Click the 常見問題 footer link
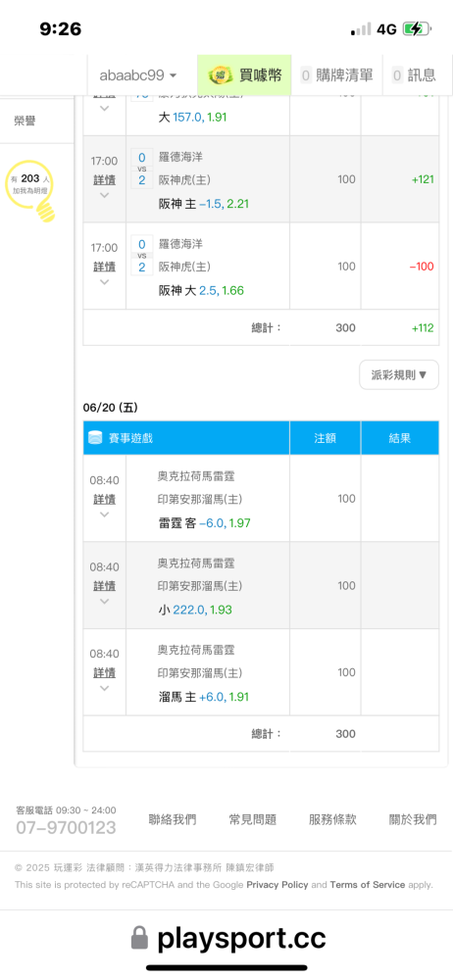 point(253,819)
